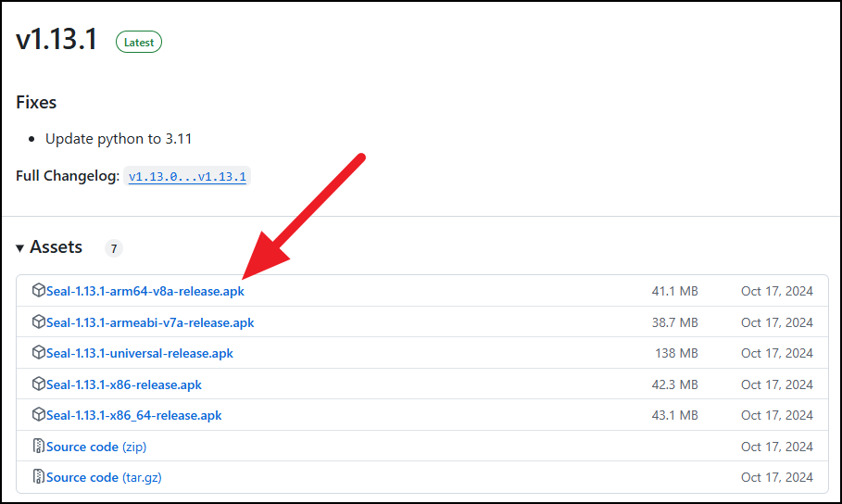The image size is (842, 504).
Task: Click the 'Full Changelog:' label
Action: [68, 176]
